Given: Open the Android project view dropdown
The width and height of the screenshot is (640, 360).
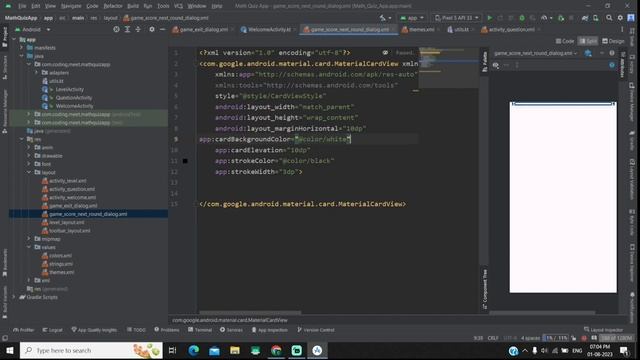Looking at the screenshot, I should click(33, 29).
